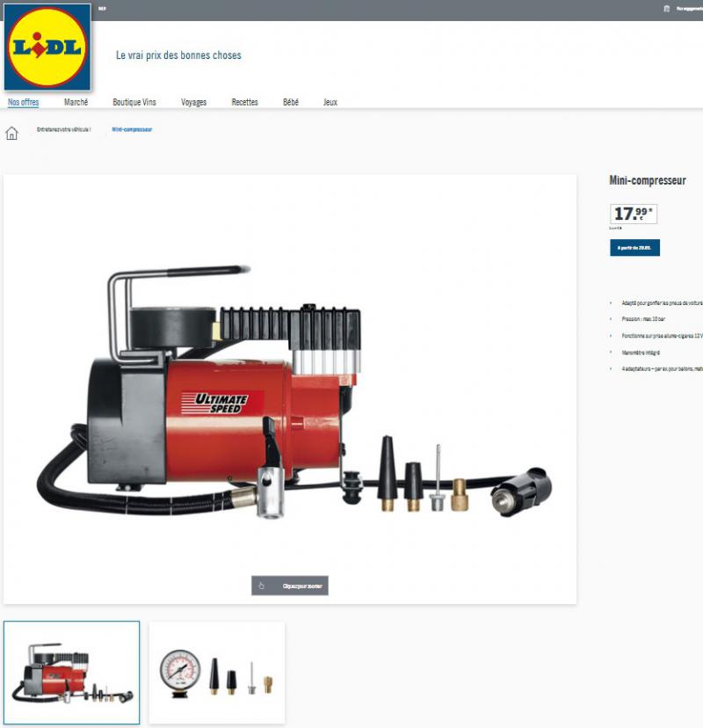This screenshot has height=728, width=703.
Task: Select the manometer and adapters thumbnail
Action: click(x=217, y=673)
